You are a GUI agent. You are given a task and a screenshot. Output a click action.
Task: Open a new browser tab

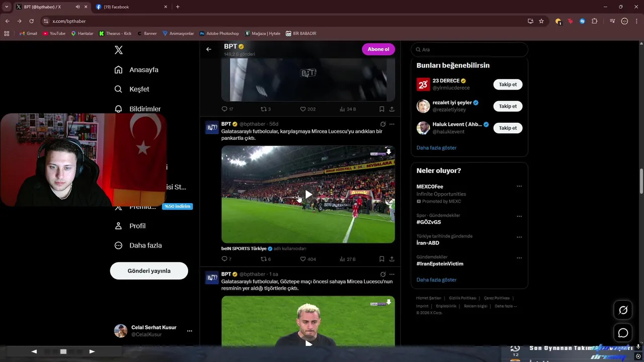tap(178, 7)
